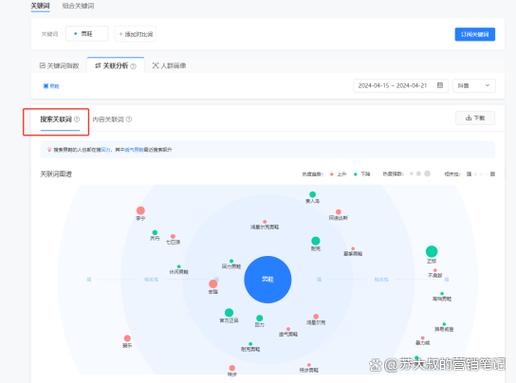The width and height of the screenshot is (516, 383).
Task: Click the central blue 男鞋 bubble
Action: coord(268,279)
